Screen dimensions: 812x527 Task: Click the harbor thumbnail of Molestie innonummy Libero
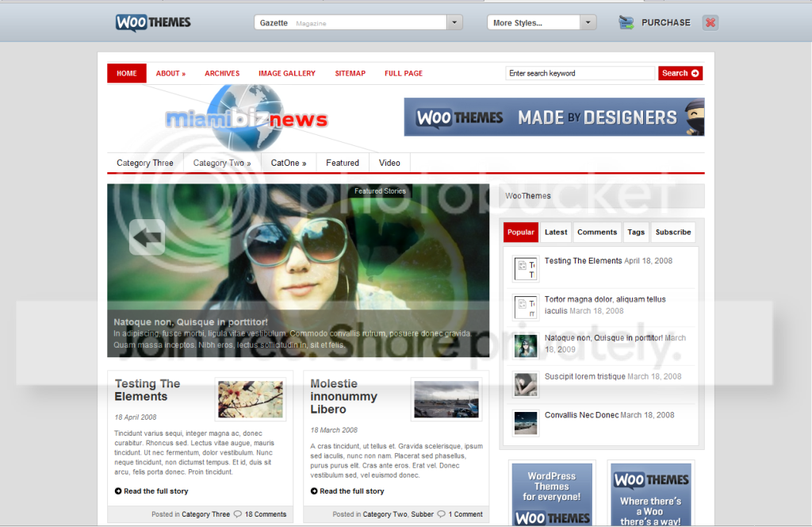(x=446, y=399)
